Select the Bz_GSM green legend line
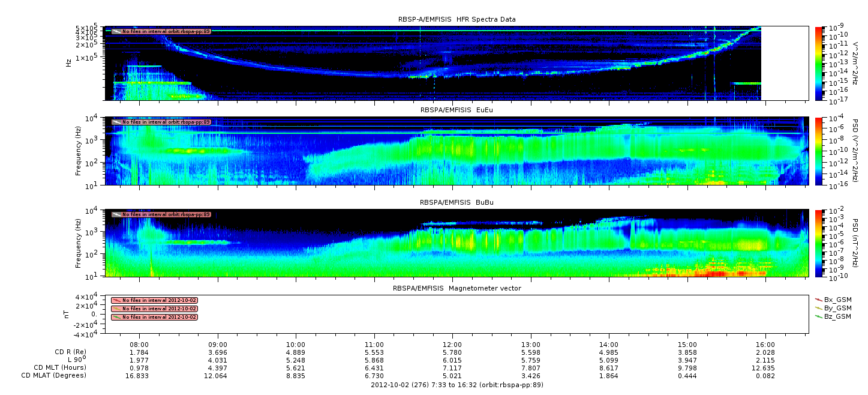The image size is (868, 395). 818,316
